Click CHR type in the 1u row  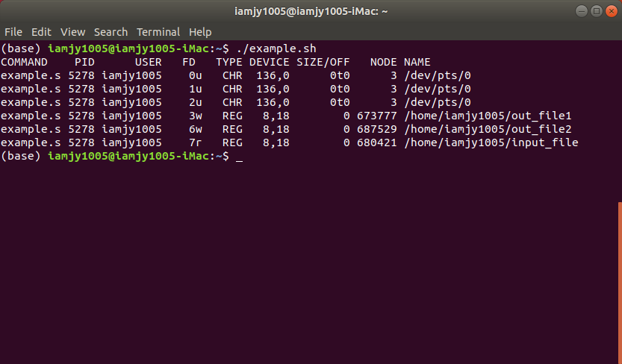[x=232, y=89]
